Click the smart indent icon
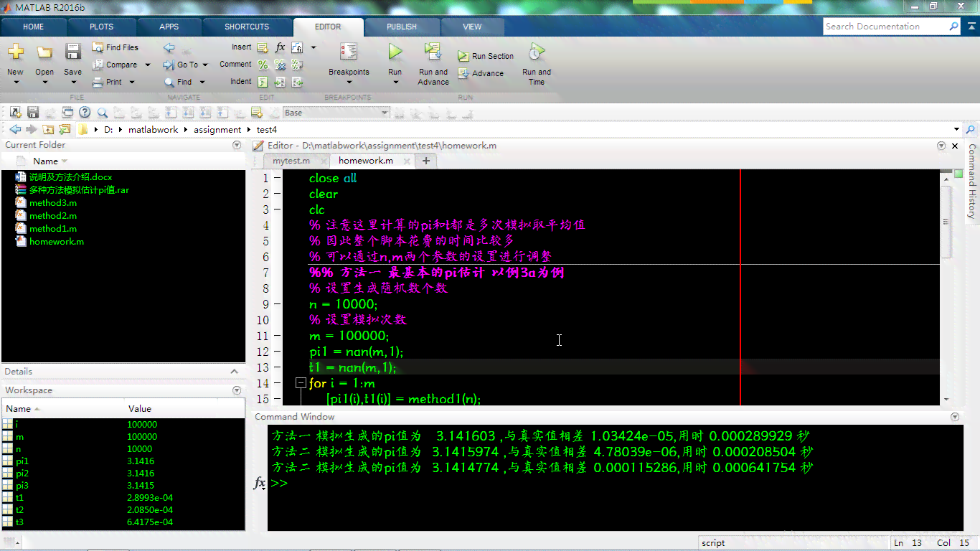 (x=263, y=82)
